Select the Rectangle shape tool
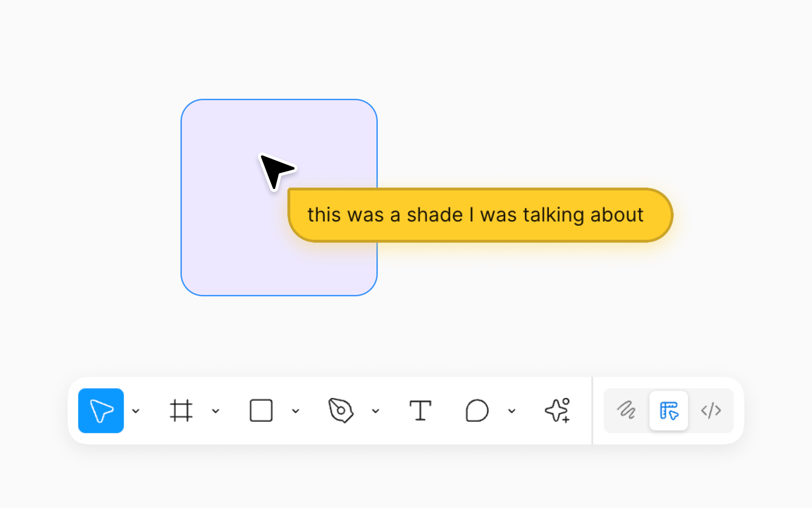This screenshot has height=508, width=812. (261, 410)
